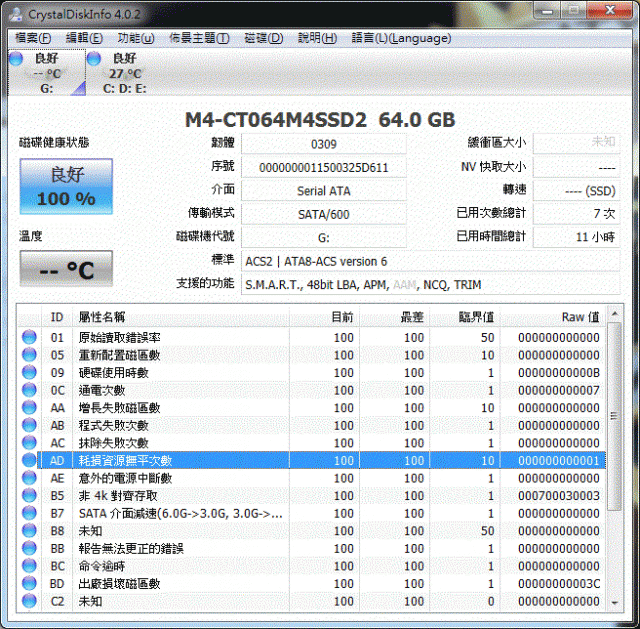Click the NV cache size field
Image resolution: width=640 pixels, height=629 pixels.
pyautogui.click(x=576, y=167)
